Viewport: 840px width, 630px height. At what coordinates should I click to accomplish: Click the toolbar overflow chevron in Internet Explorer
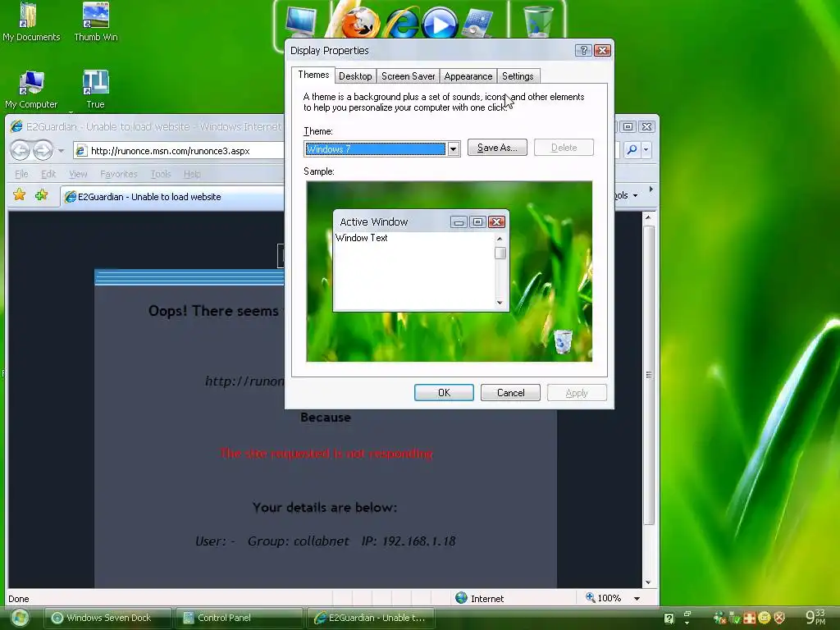pyautogui.click(x=651, y=189)
